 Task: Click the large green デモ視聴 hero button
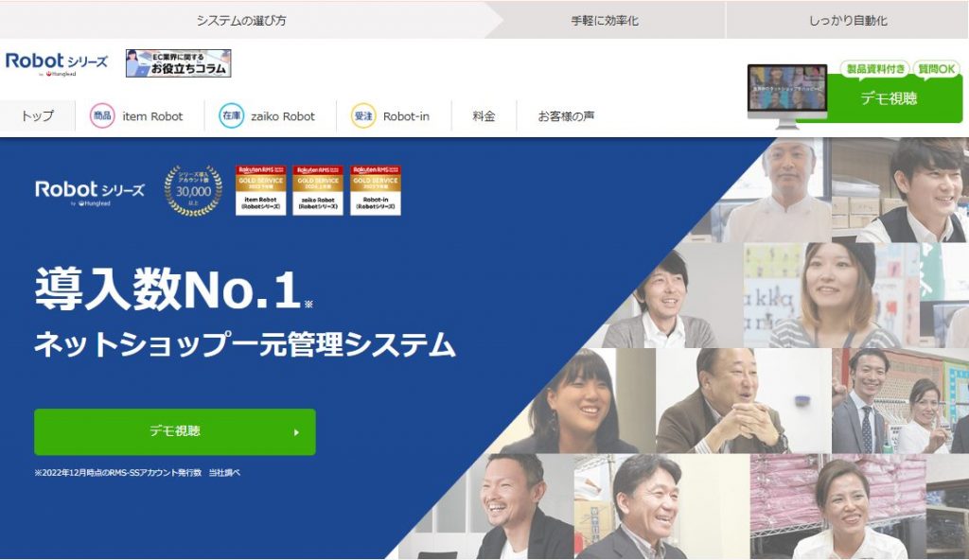click(175, 431)
